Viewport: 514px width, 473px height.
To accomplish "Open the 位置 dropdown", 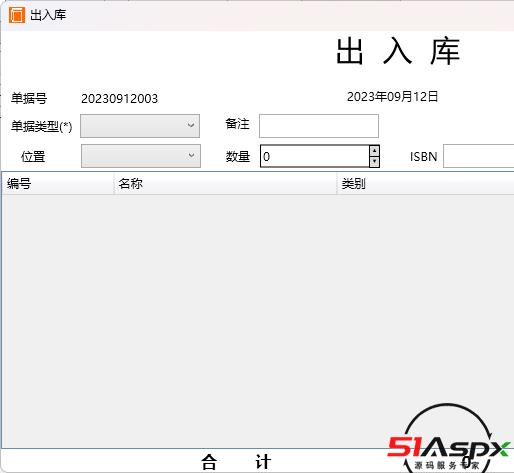I will coord(141,156).
